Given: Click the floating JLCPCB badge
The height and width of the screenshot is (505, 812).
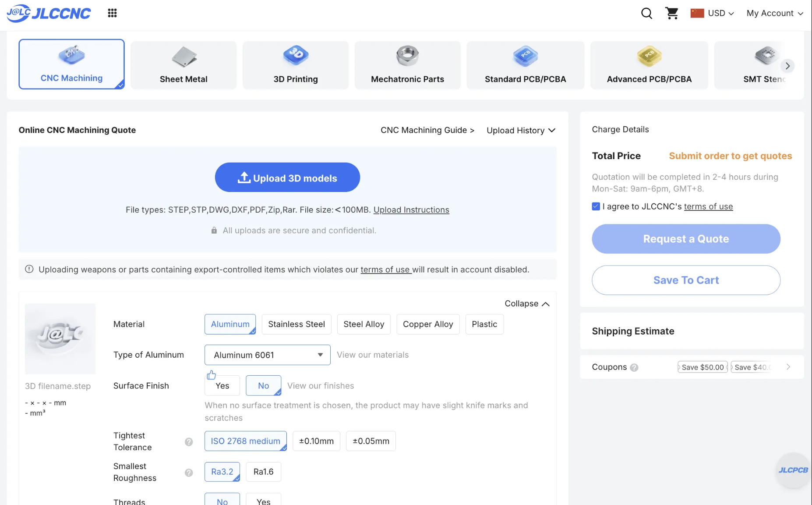Looking at the screenshot, I should click(793, 470).
